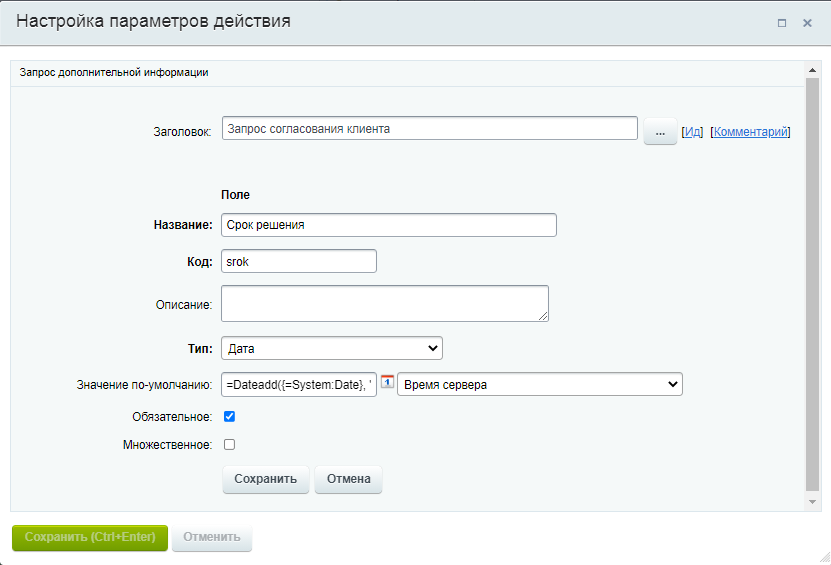
Task: Click the Отменить button
Action: tap(211, 537)
